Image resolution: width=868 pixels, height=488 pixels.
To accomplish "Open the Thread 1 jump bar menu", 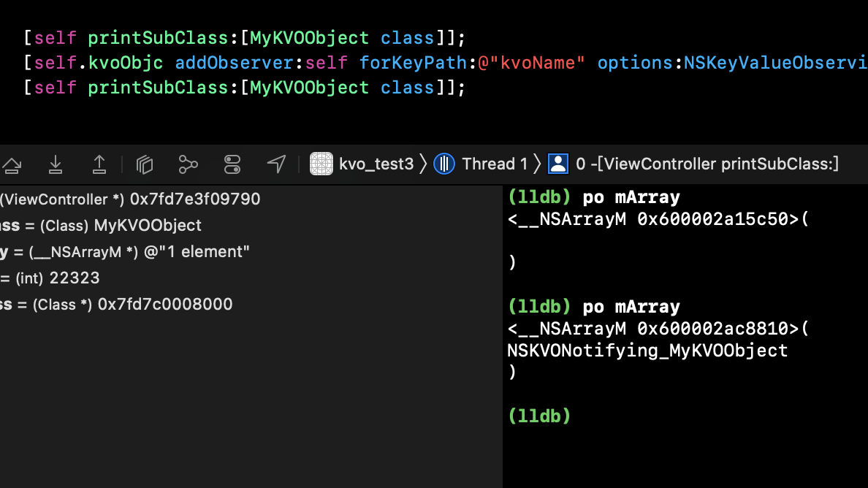I will (x=494, y=164).
